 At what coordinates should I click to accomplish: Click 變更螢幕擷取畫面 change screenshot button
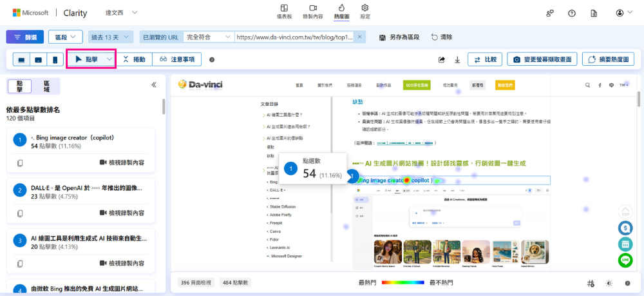(542, 59)
